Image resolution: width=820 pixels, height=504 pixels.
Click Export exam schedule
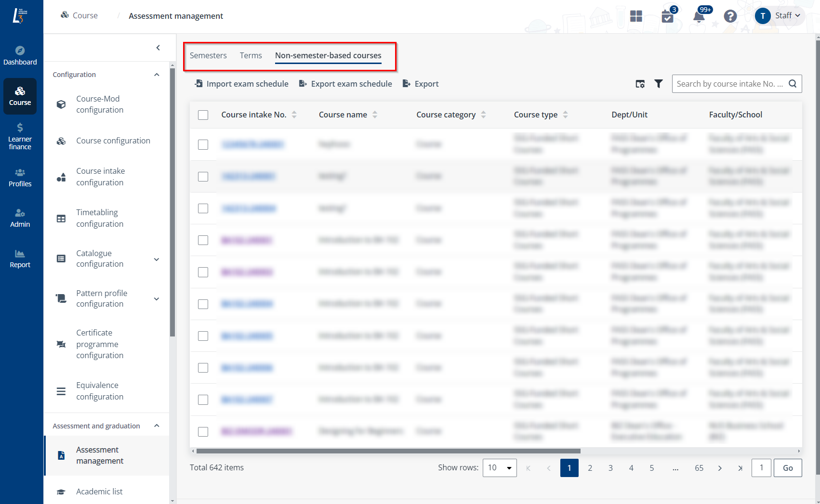click(345, 83)
